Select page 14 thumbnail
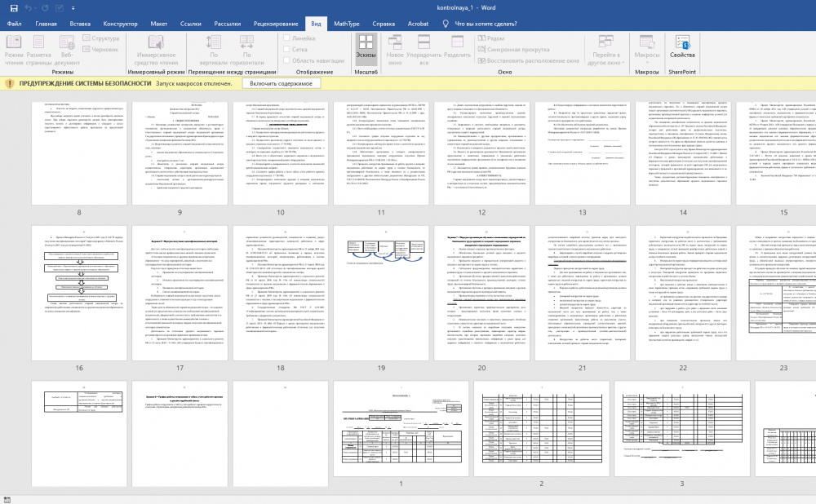 click(x=683, y=153)
